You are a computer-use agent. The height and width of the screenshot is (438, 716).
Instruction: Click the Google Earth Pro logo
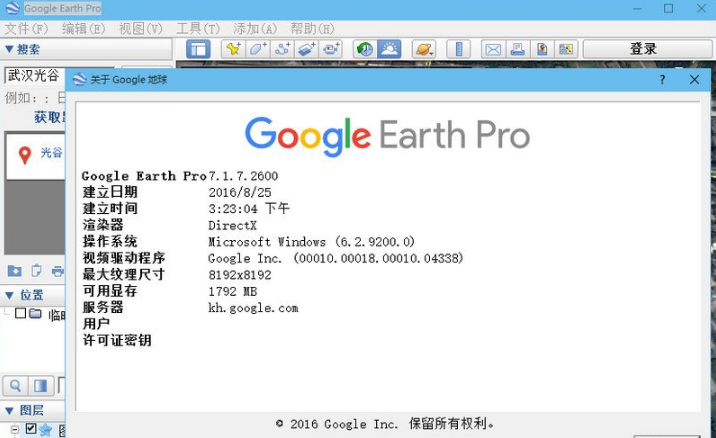click(x=387, y=136)
